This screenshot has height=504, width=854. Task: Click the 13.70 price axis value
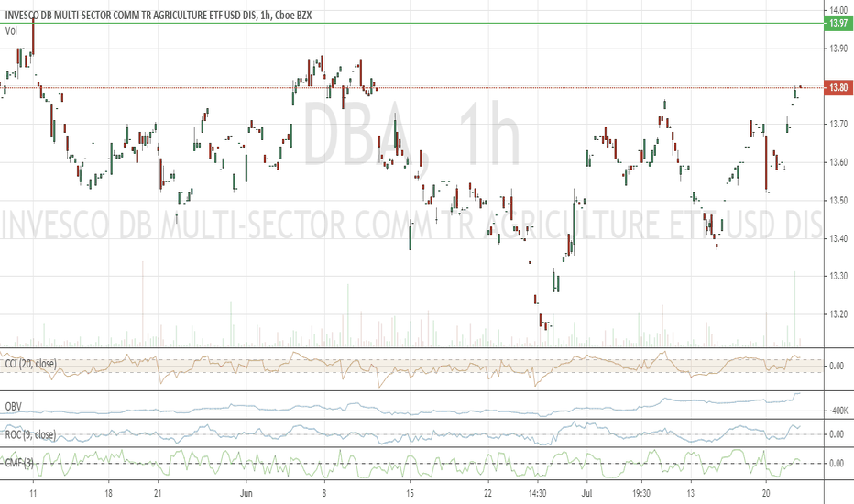(x=838, y=125)
